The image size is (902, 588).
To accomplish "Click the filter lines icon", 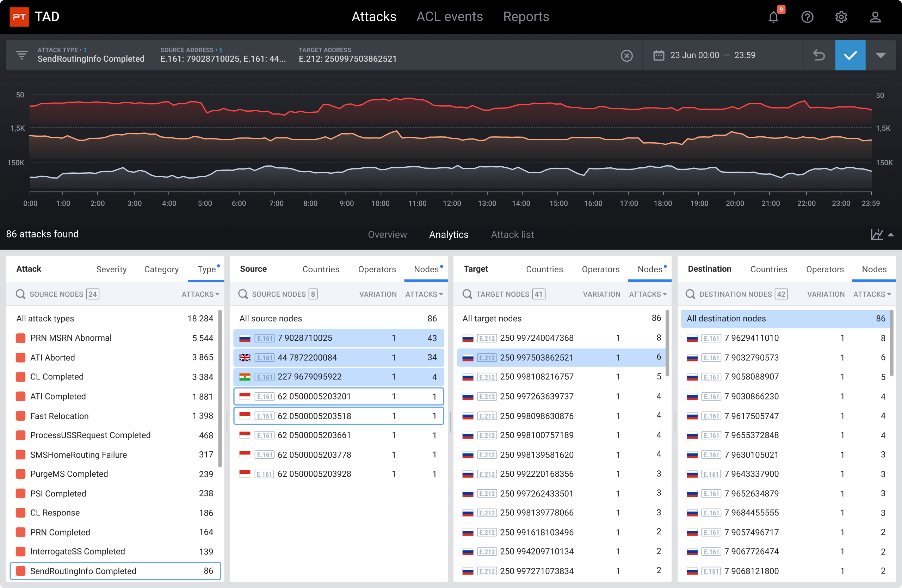I will (x=21, y=55).
